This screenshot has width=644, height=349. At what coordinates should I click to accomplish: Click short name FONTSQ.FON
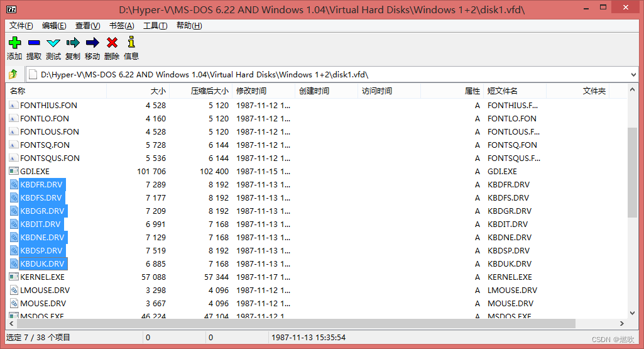coord(512,145)
